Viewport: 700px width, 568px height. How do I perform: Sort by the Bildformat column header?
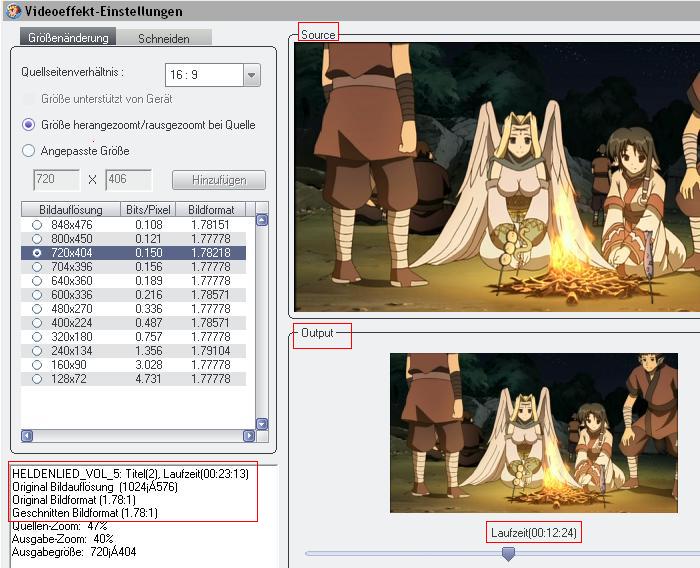(211, 209)
